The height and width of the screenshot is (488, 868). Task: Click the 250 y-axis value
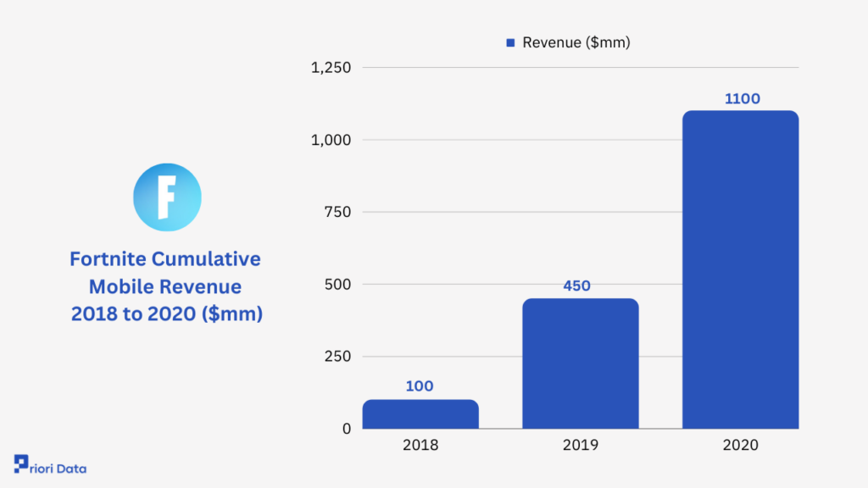point(337,357)
